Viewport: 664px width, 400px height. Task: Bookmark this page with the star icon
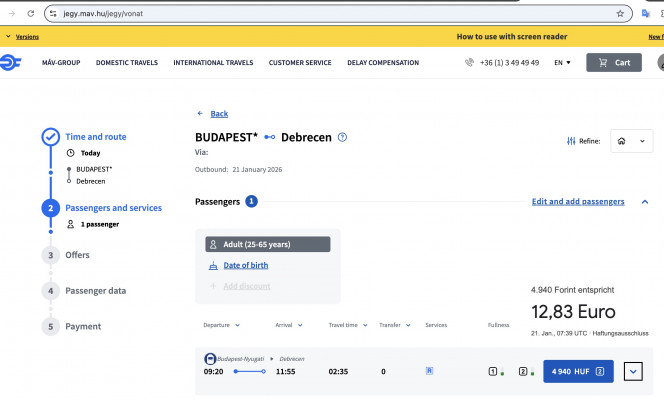point(620,13)
